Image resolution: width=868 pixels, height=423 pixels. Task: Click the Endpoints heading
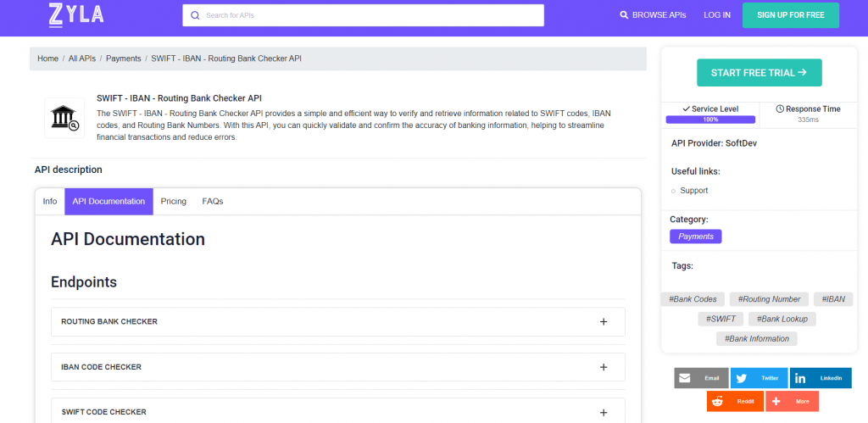click(x=84, y=282)
